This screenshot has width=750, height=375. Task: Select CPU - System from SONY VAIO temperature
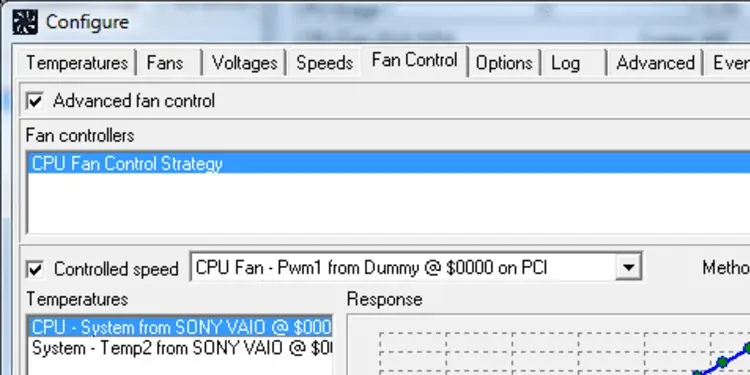tap(181, 327)
